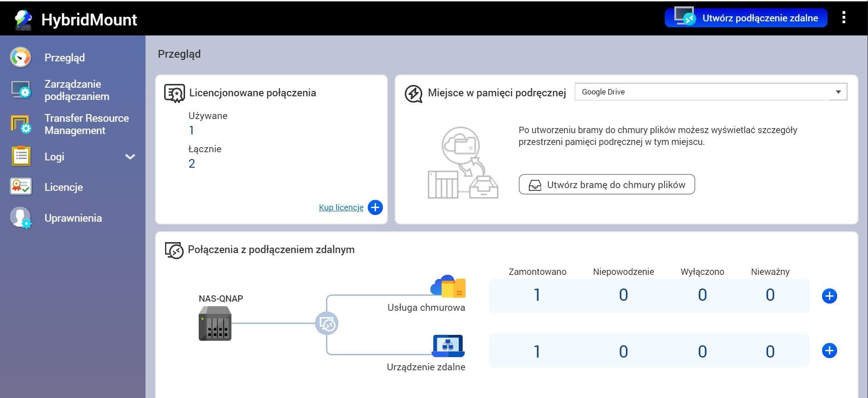
Task: Click the Zarządzanie podłączaniem monitor icon
Action: coord(21,90)
